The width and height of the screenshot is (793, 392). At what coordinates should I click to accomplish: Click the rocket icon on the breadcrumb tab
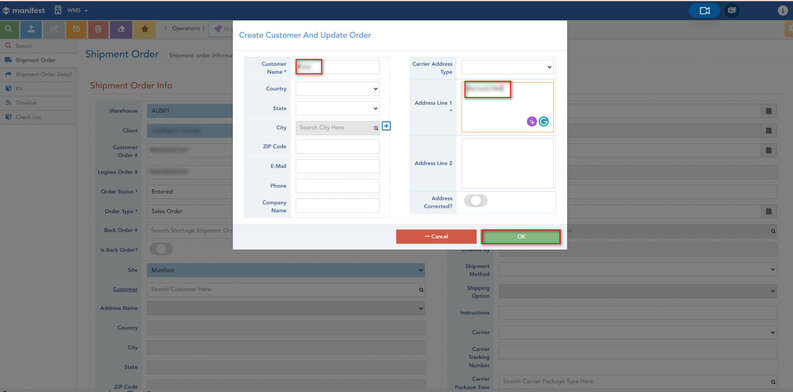pos(217,29)
